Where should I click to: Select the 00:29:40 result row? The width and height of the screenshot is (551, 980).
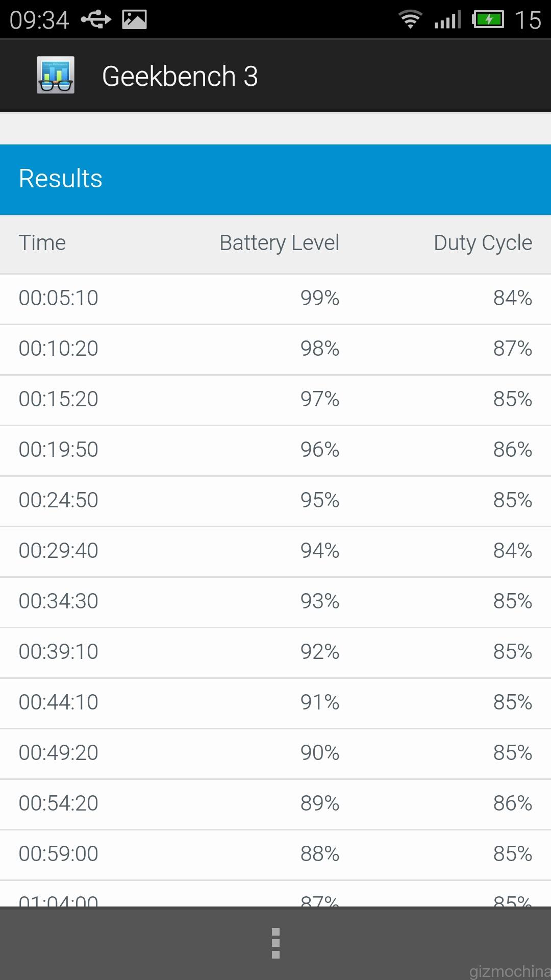point(275,552)
